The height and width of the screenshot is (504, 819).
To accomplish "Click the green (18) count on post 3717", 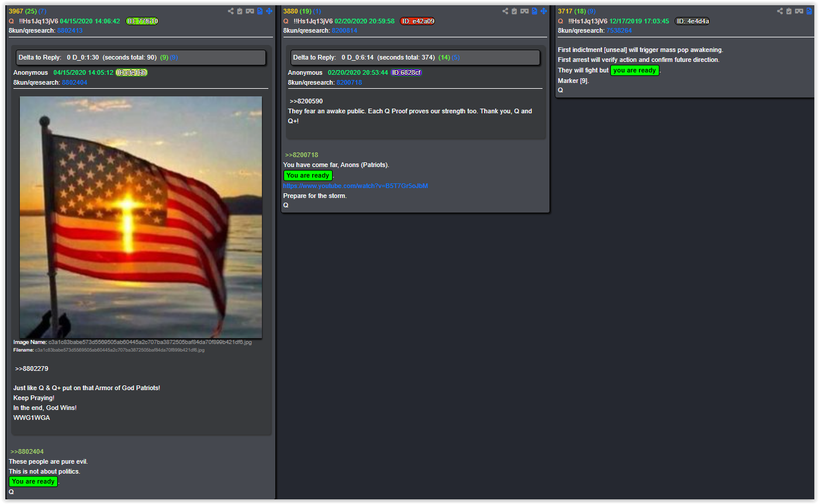I will [580, 11].
